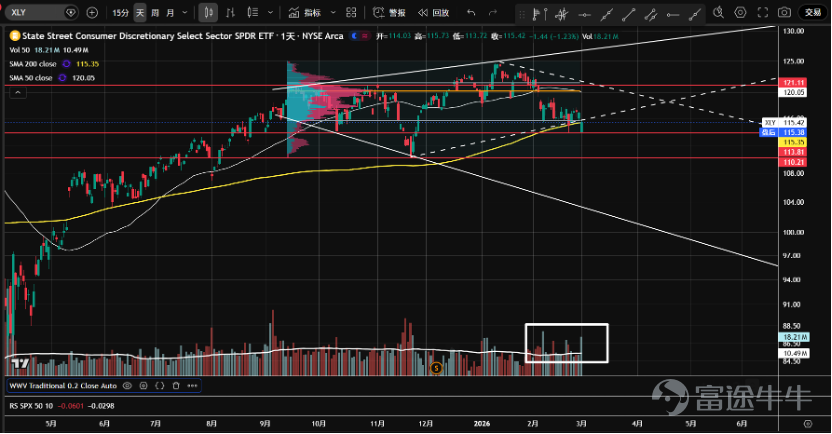Open chart settings hexagon icon
Screen dimensions: 832x434
point(741,12)
